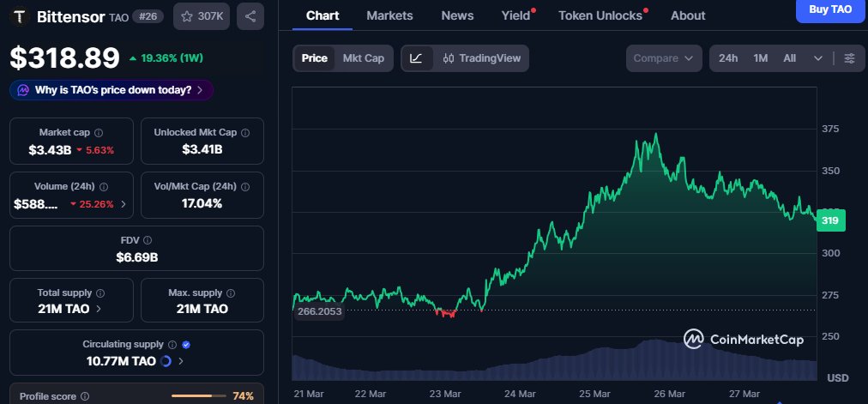Set chart range to All
This screenshot has height=404, width=868.
coord(790,58)
